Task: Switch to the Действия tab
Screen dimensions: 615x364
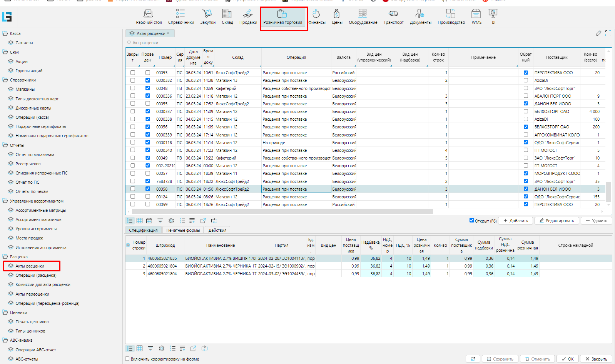Action: [x=217, y=230]
